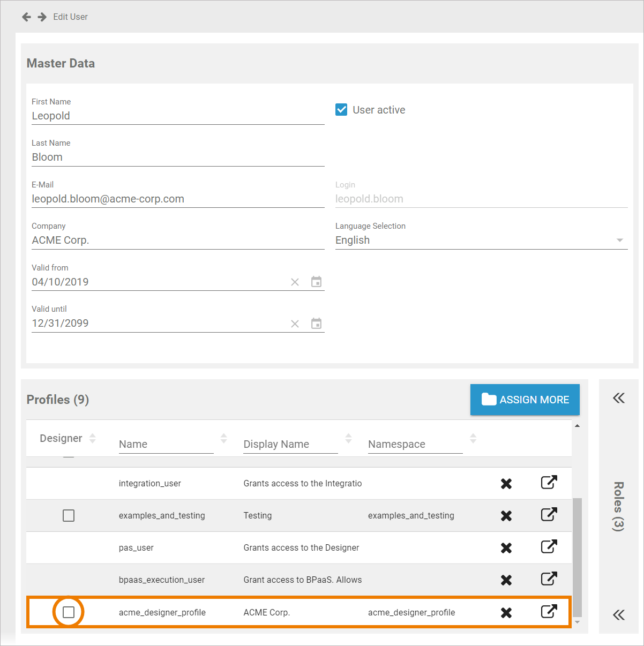Uncheck the User active checkbox
Screen dimensions: 644x646
coord(341,110)
